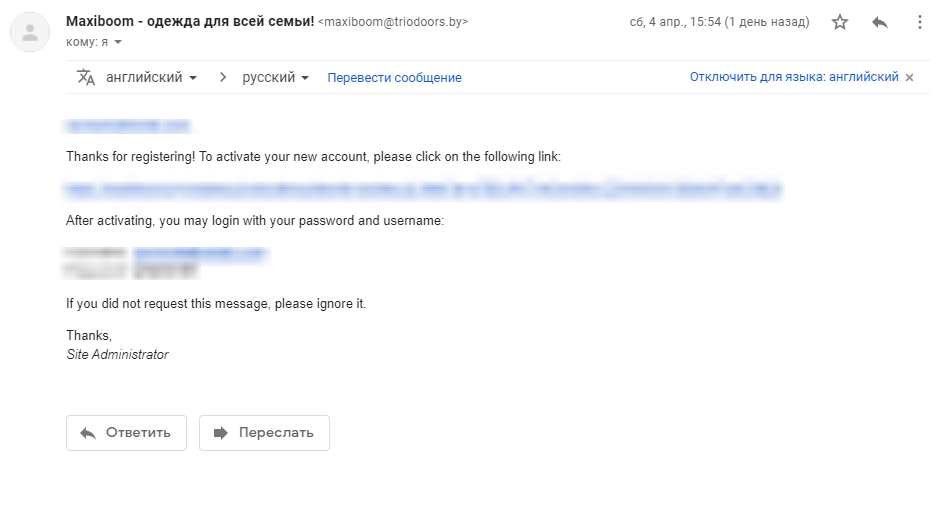The width and height of the screenshot is (949, 509).
Task: Click 'Перевести сообщение' link
Action: coord(394,77)
